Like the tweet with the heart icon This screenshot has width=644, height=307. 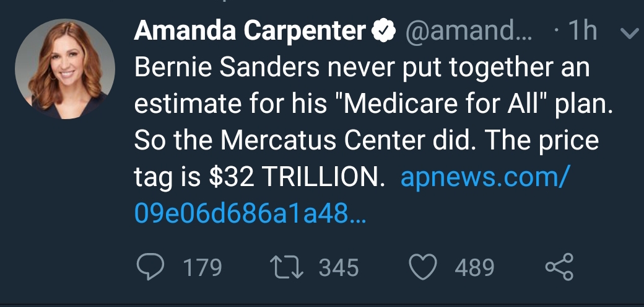click(424, 267)
